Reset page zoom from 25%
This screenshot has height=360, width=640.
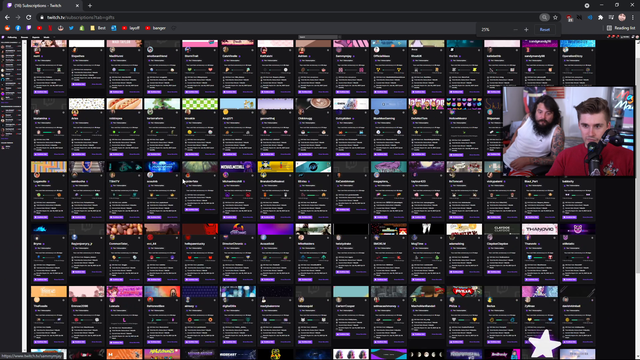pos(544,29)
